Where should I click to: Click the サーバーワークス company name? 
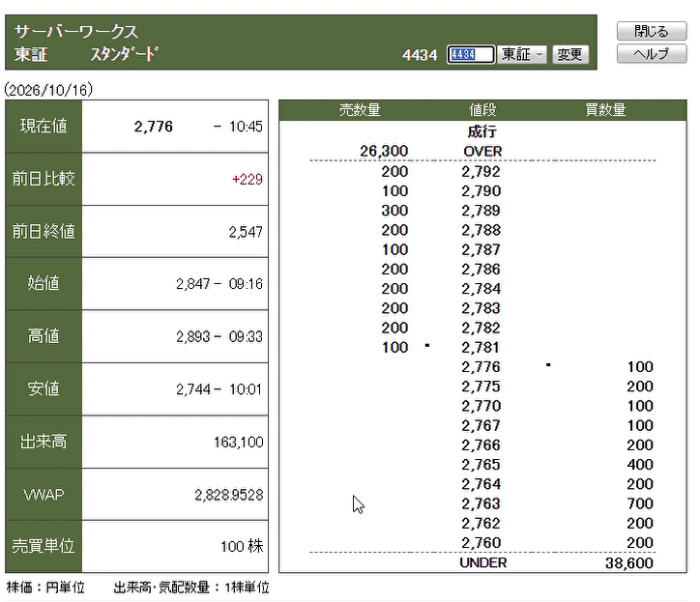76,32
